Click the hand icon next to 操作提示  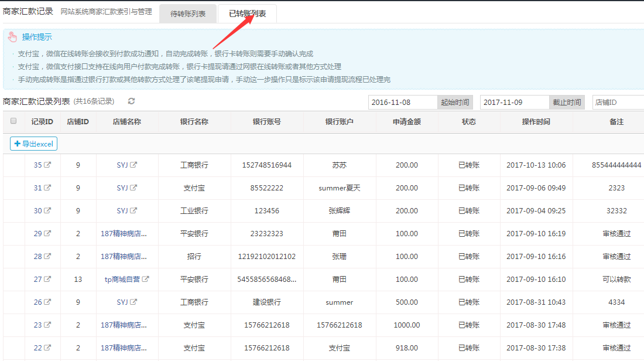click(13, 38)
